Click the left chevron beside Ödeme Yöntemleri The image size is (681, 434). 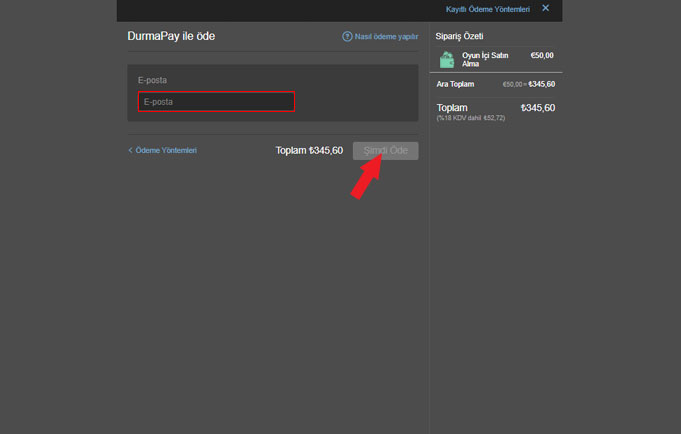(130, 150)
